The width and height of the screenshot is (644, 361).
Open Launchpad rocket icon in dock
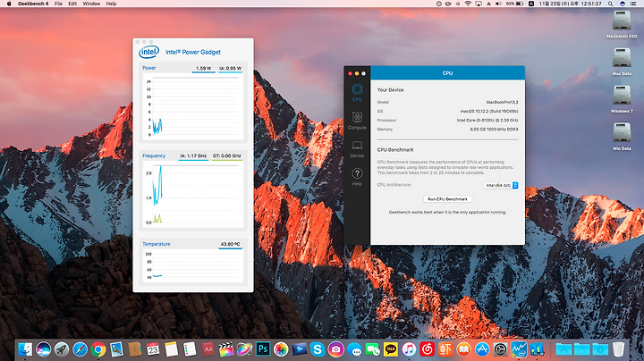(62, 349)
